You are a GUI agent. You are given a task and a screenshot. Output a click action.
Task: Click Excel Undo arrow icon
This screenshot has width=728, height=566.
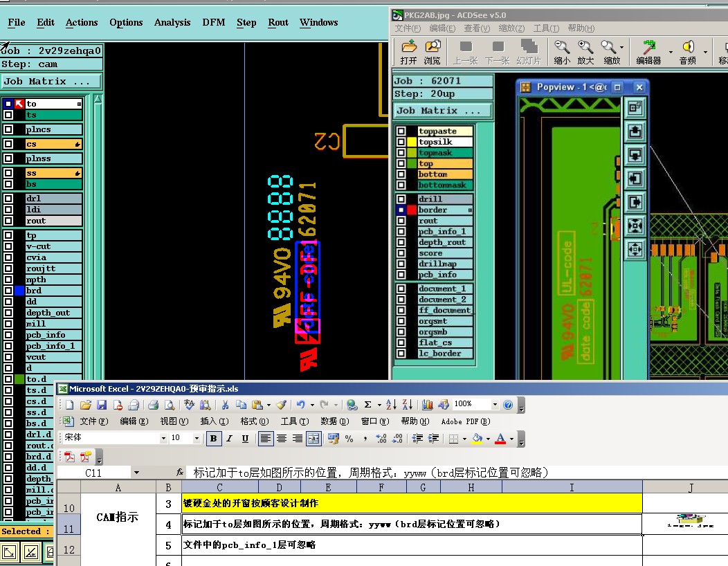pyautogui.click(x=301, y=405)
